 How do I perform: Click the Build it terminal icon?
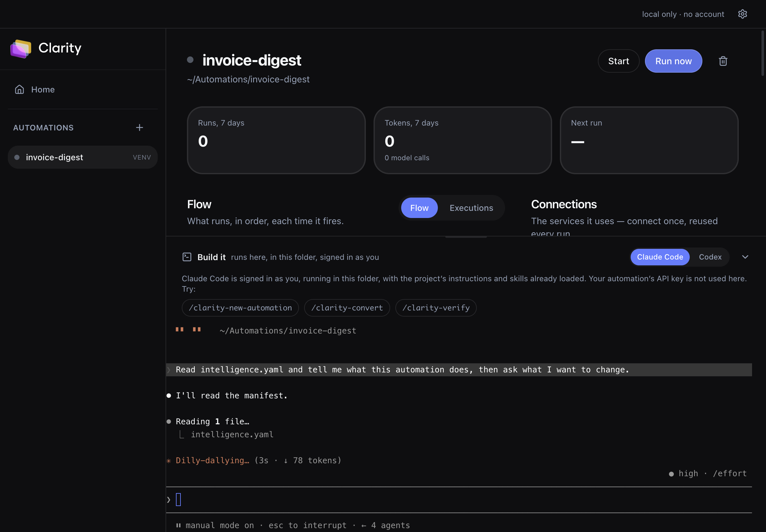point(187,257)
